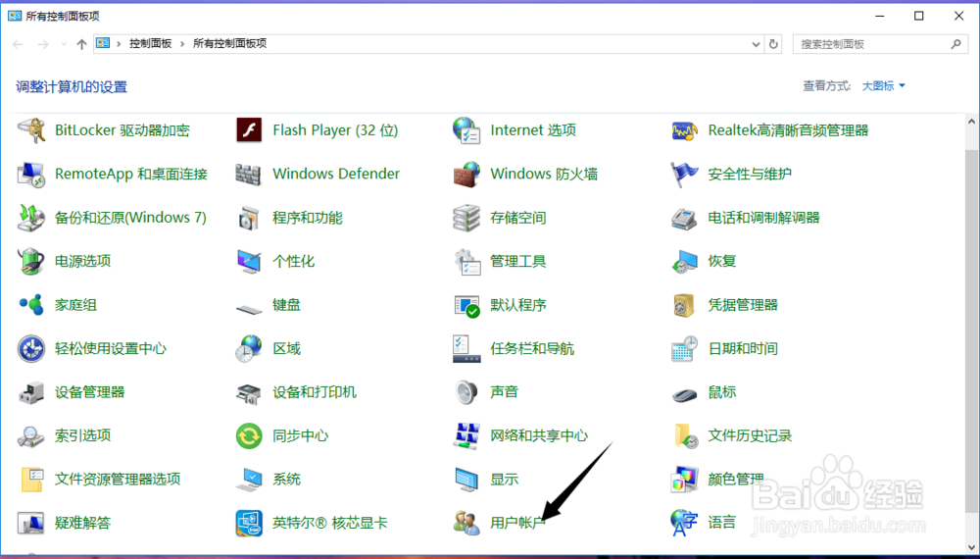Open the 颜色管理 icon
The height and width of the screenshot is (559, 980).
pyautogui.click(x=684, y=480)
